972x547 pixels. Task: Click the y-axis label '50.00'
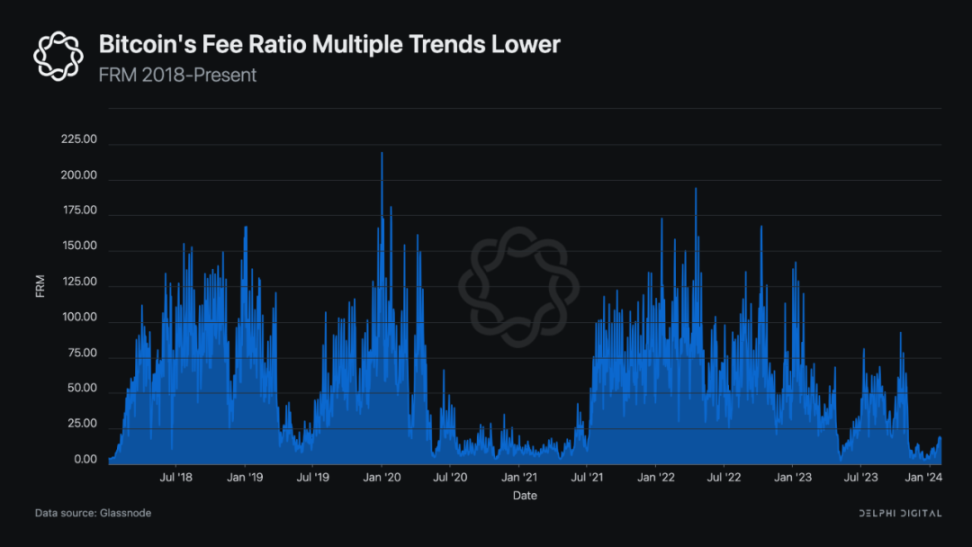point(82,388)
